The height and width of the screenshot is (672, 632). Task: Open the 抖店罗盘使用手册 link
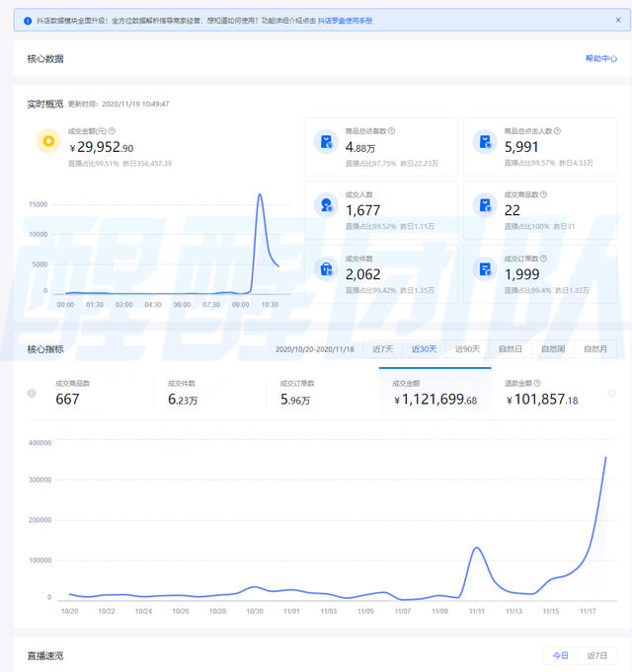coord(346,21)
